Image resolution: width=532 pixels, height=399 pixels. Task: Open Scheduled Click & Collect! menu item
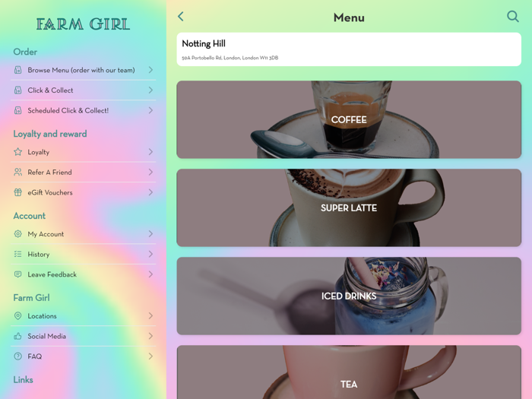coord(84,110)
